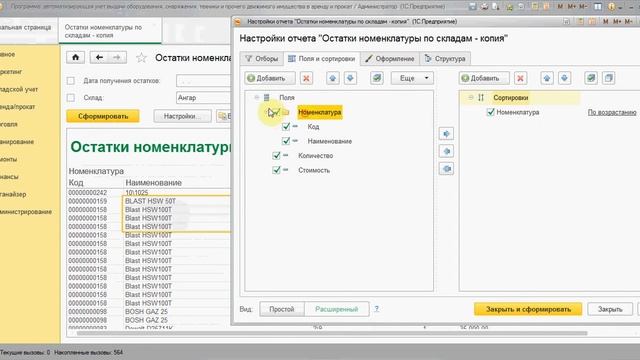Collapse the Поля tree root

pyautogui.click(x=256, y=98)
